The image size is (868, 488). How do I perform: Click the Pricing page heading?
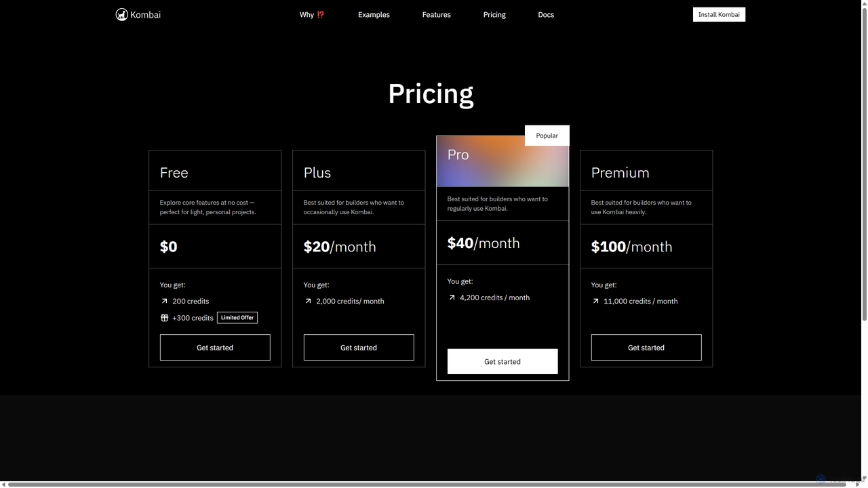pyautogui.click(x=431, y=94)
